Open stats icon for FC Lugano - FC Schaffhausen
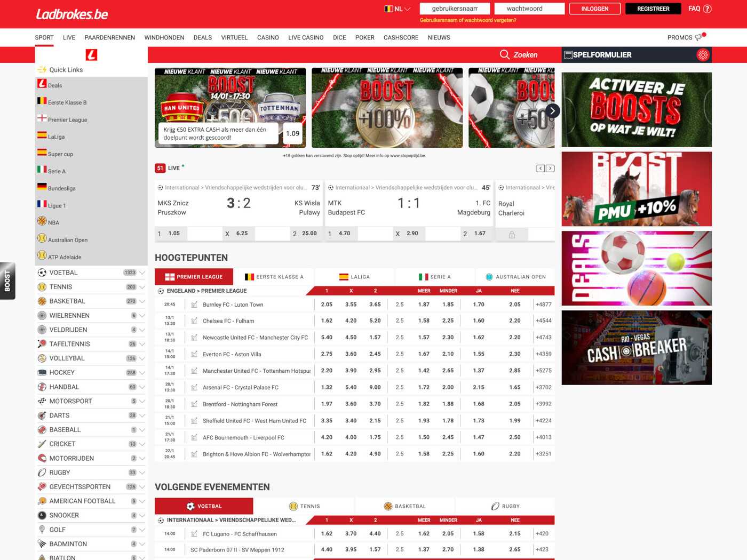The image size is (747, 560). pos(194,534)
